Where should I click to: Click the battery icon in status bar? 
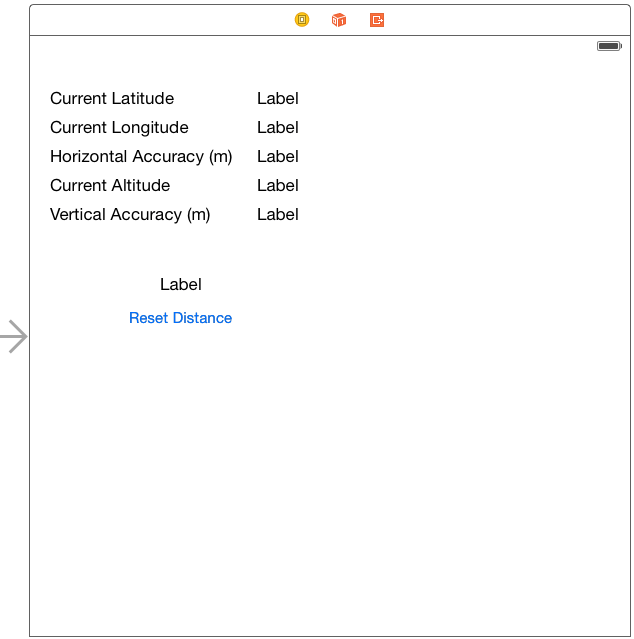coord(609,46)
